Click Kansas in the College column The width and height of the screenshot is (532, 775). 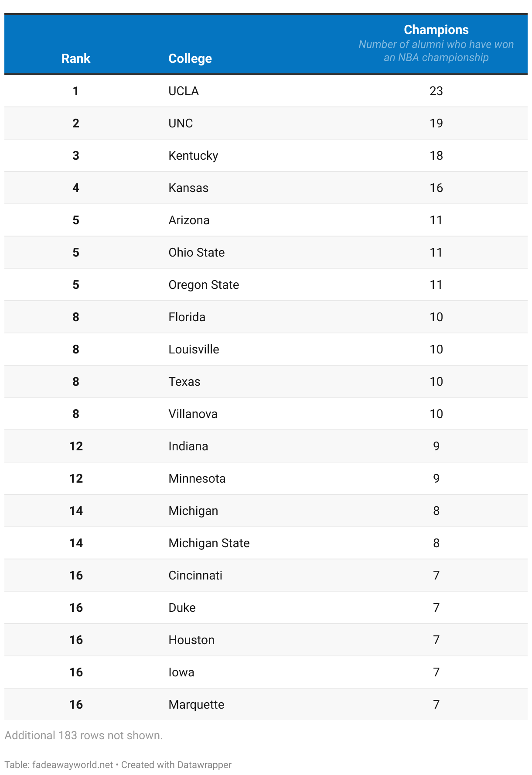(188, 188)
